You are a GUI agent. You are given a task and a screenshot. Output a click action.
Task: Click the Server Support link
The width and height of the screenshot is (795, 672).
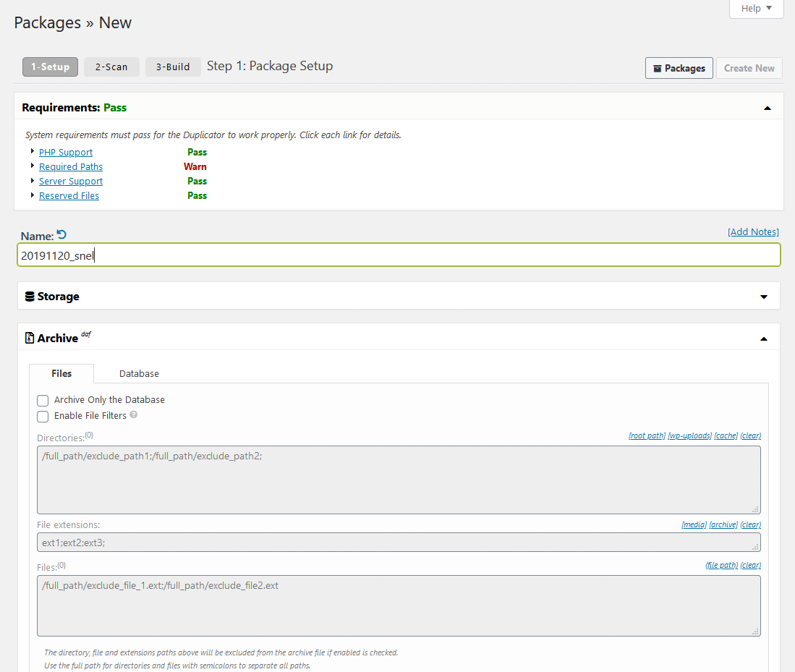coord(71,182)
